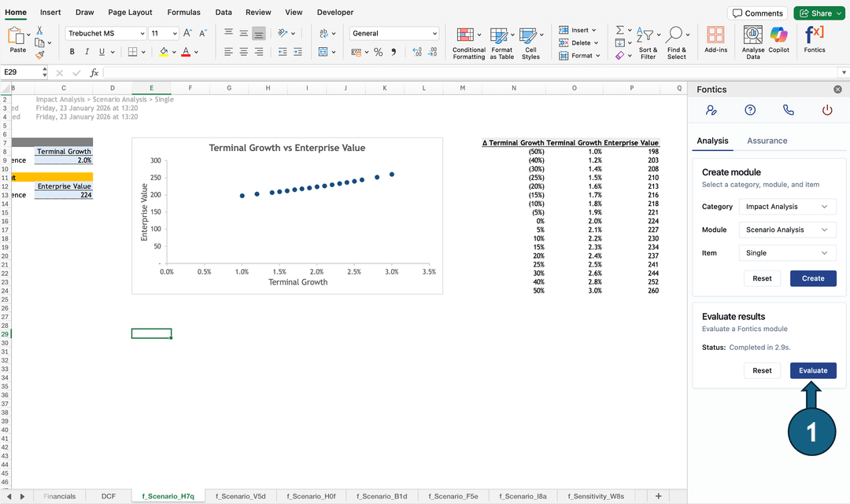Open the Module dropdown showing Scenario Analysis
The height and width of the screenshot is (504, 850).
click(x=787, y=229)
